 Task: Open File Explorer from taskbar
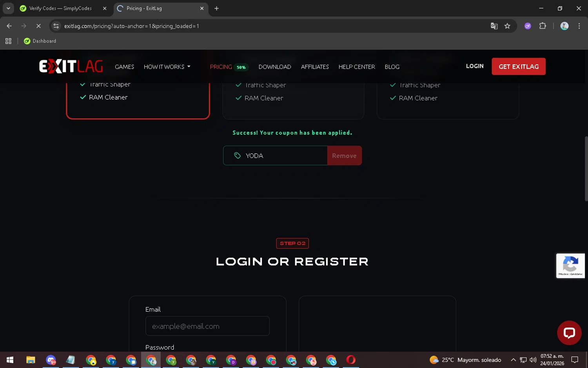pyautogui.click(x=31, y=360)
